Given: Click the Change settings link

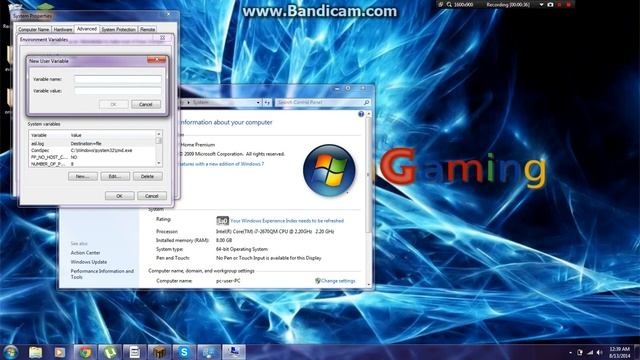Looking at the screenshot, I should (338, 281).
